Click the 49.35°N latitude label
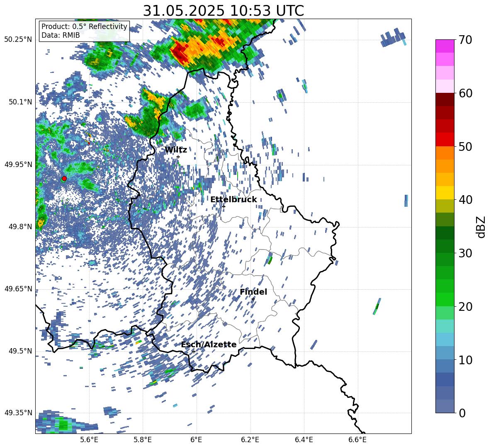491x448 pixels. [x=18, y=413]
